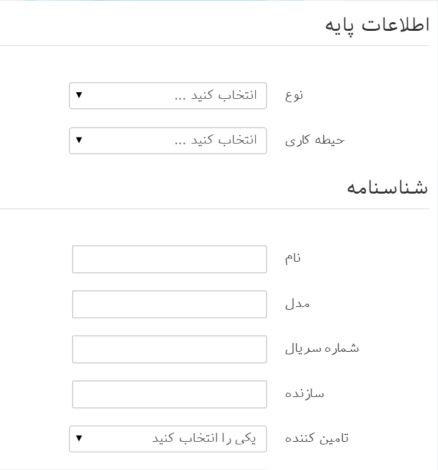The height and width of the screenshot is (470, 438).
Task: Expand the حیطه کاری combo box
Action: pos(168,140)
